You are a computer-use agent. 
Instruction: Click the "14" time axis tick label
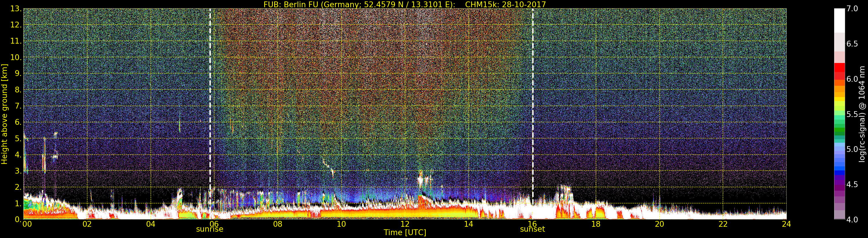(x=468, y=224)
